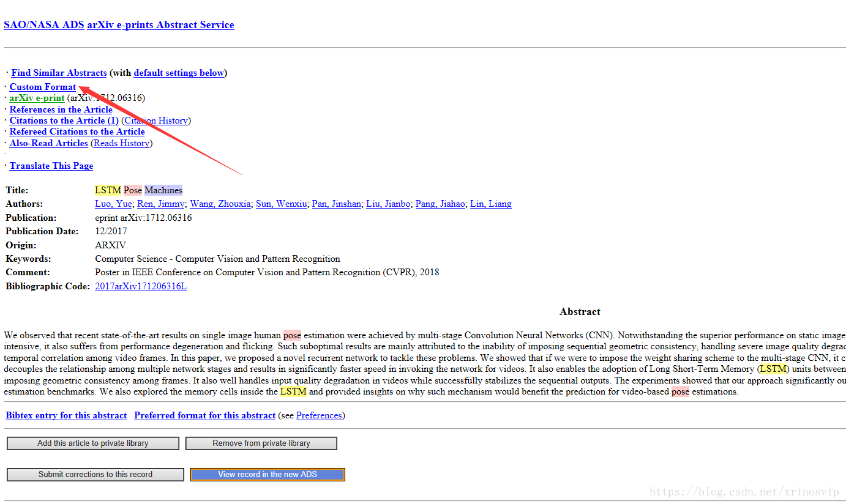Click publication text eprint arXiv:1712.06316
Image resolution: width=846 pixels, height=504 pixels.
tap(143, 218)
